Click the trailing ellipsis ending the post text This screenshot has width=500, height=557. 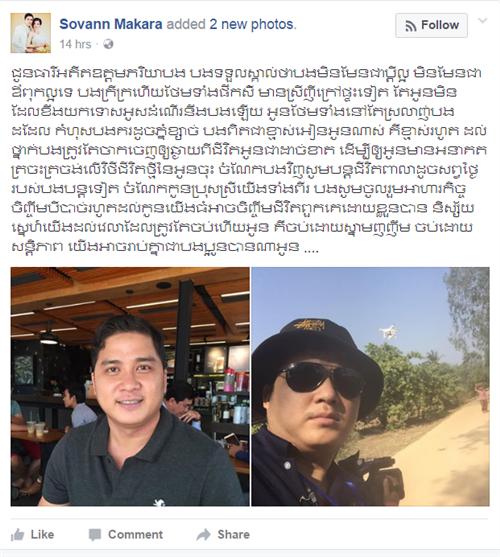point(311,247)
